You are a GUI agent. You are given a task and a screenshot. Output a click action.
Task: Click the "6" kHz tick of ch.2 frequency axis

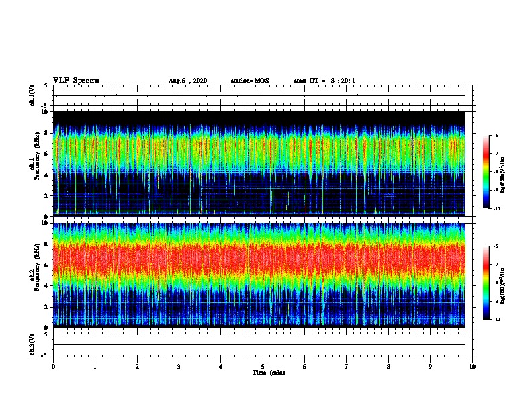[x=46, y=265]
